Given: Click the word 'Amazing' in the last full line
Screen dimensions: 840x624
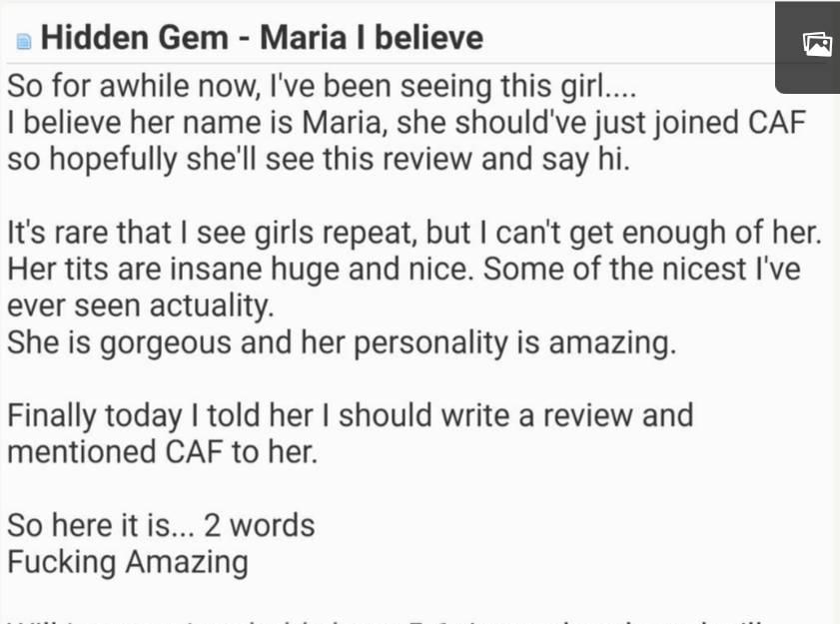Looking at the screenshot, I should tap(187, 562).
